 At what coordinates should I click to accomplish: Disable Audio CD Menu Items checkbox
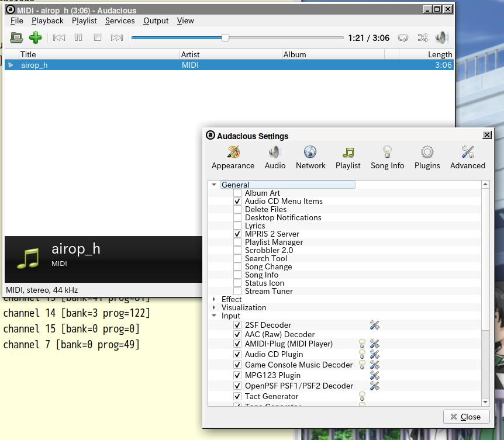(237, 201)
